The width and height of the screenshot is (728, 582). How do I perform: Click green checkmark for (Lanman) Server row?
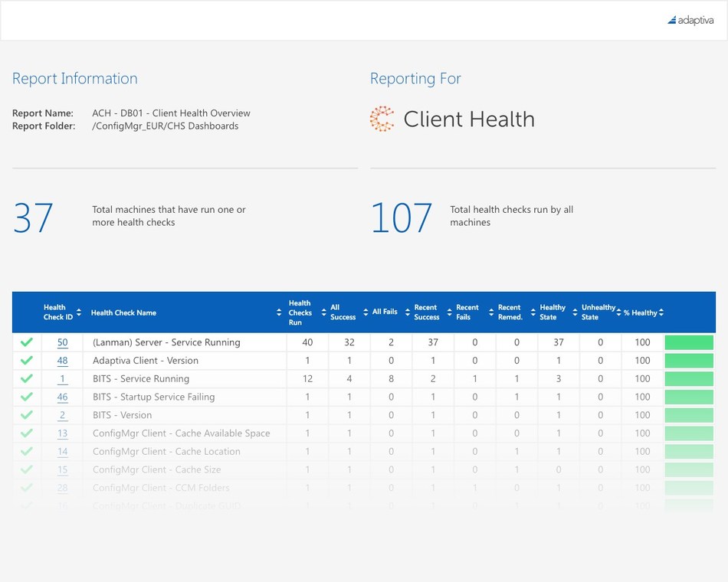click(27, 342)
